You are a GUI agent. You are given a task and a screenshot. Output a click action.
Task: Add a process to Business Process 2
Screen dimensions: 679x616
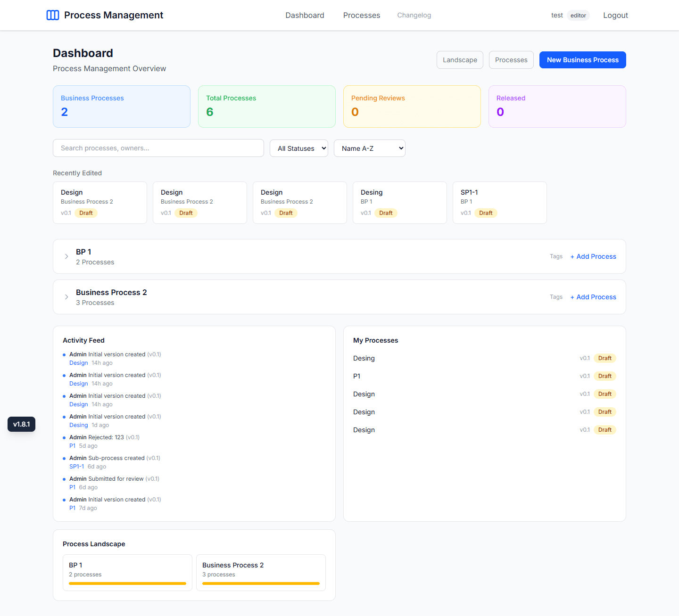point(593,297)
